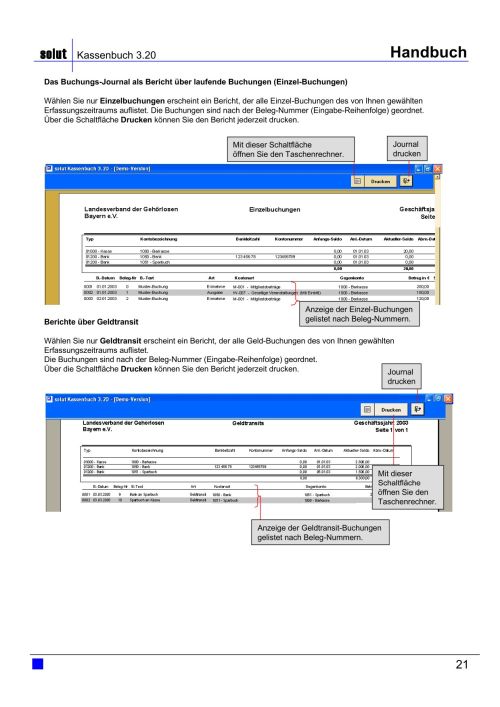Open the calculator icon in the Geldtransits window

[x=367, y=409]
